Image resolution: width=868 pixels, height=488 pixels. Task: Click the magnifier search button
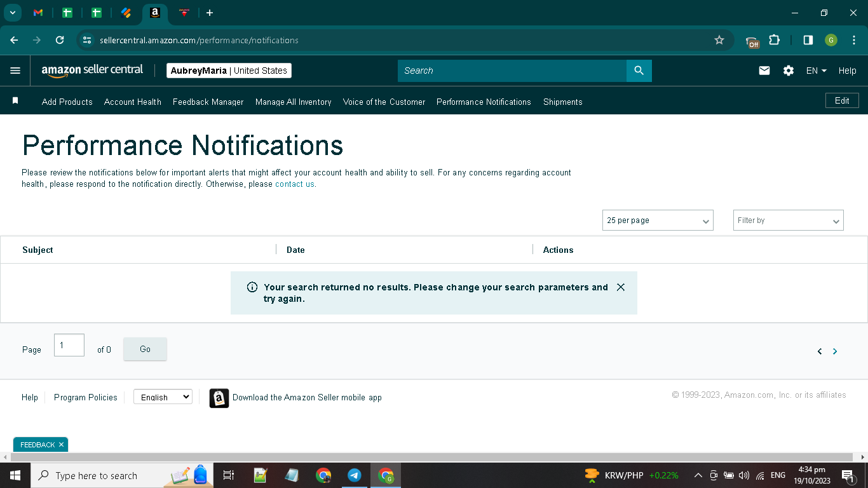[x=639, y=71]
